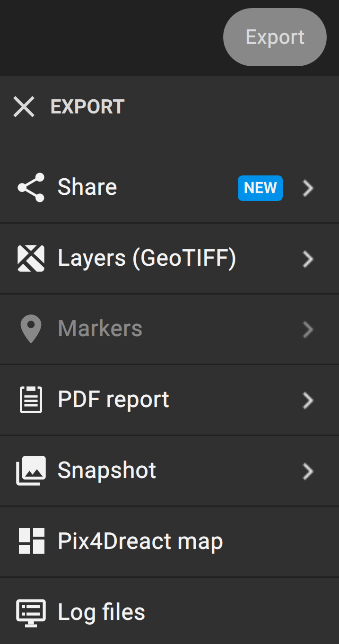Open the PDF report chevron arrow
Viewport: 339px width, 644px height.
point(308,400)
